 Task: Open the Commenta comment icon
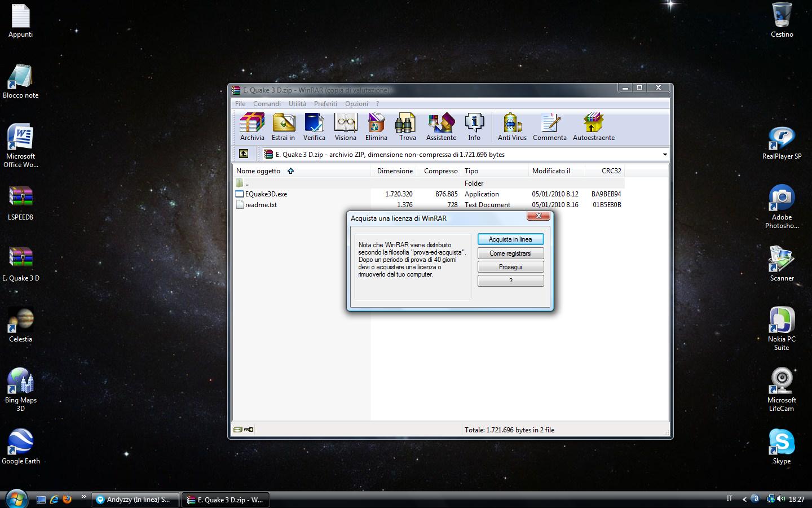[550, 126]
